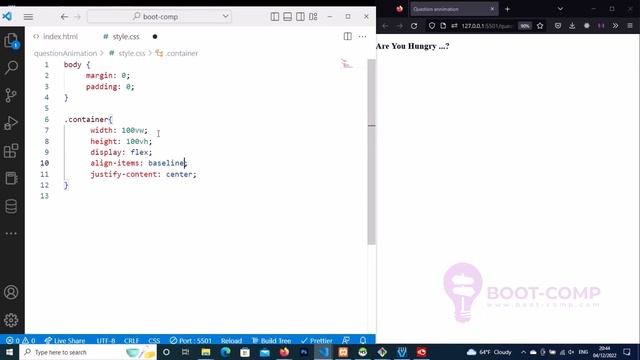
Task: Split the editor to the right
Action: click(347, 36)
